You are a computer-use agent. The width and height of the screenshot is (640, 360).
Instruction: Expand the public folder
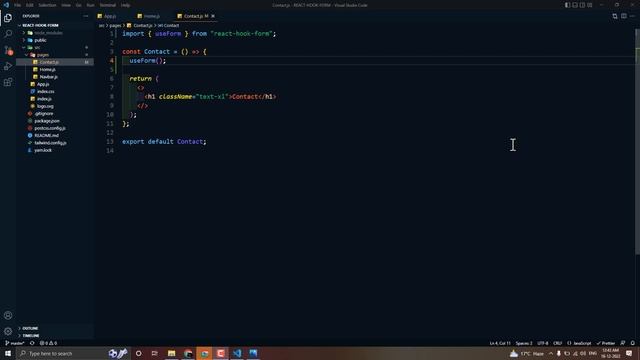click(40, 40)
